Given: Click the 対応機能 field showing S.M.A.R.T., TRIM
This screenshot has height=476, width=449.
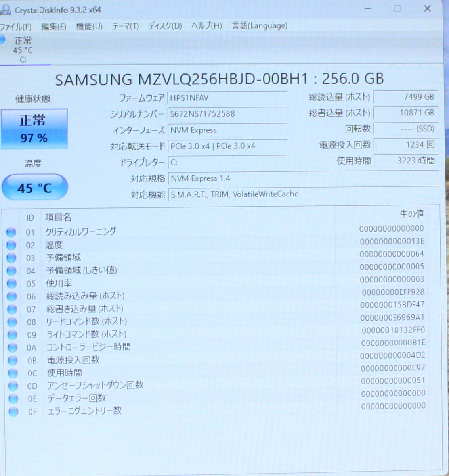Looking at the screenshot, I should [234, 194].
